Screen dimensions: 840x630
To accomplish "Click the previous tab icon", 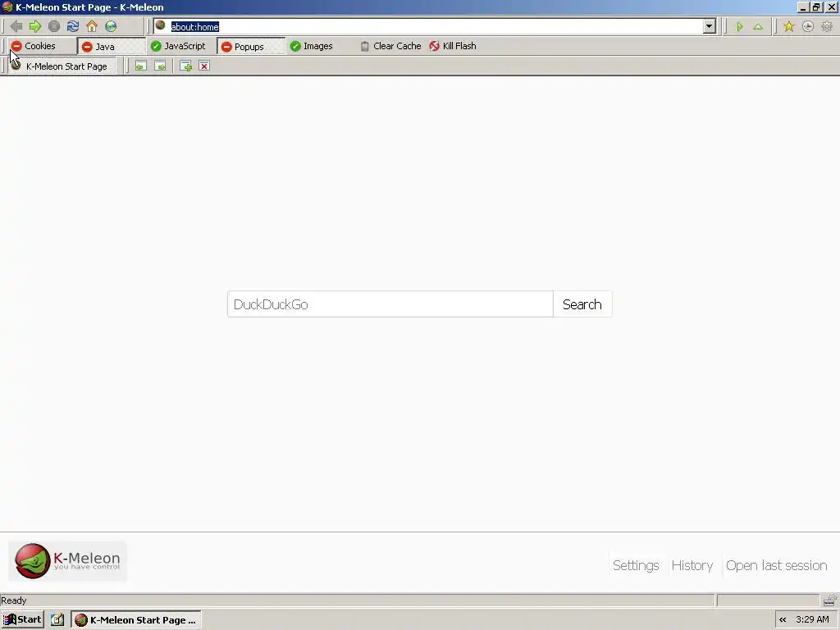I will (x=141, y=66).
